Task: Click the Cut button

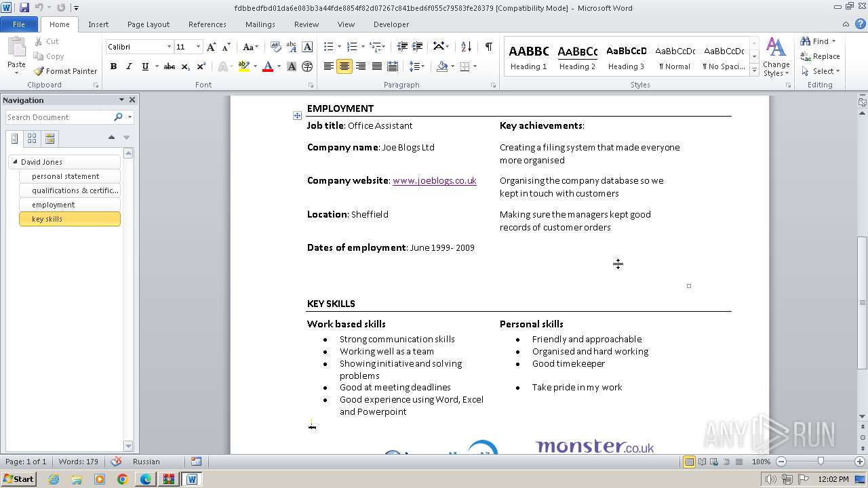Action: 47,41
